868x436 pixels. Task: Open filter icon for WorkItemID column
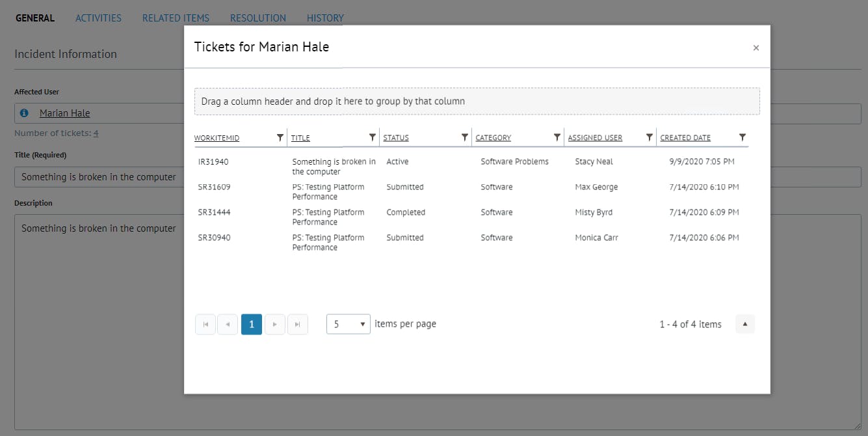pyautogui.click(x=280, y=137)
